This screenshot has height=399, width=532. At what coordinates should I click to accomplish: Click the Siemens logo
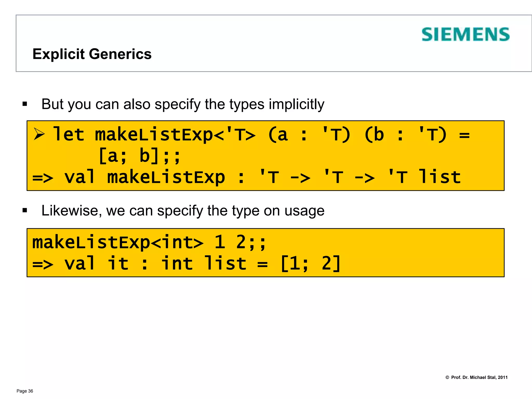coord(465,35)
